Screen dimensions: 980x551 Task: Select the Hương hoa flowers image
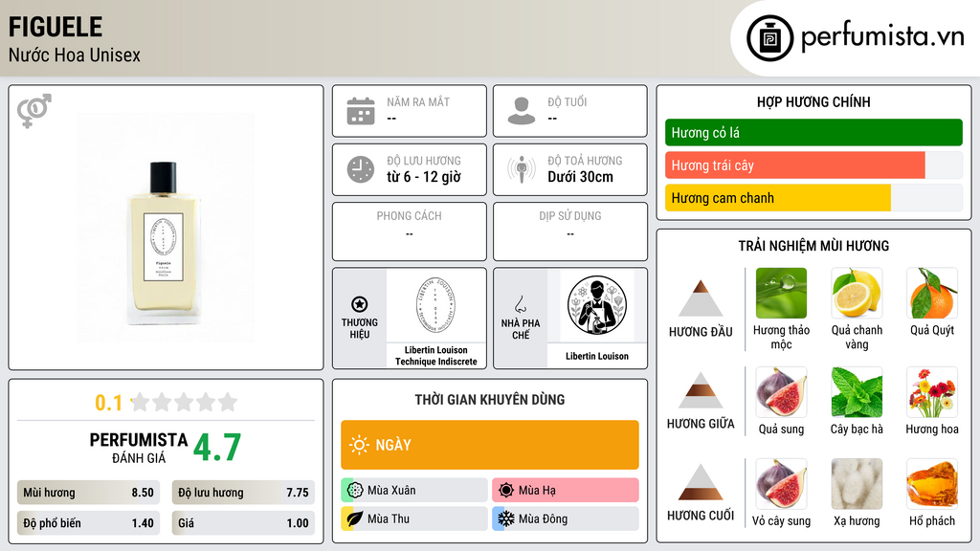(932, 392)
